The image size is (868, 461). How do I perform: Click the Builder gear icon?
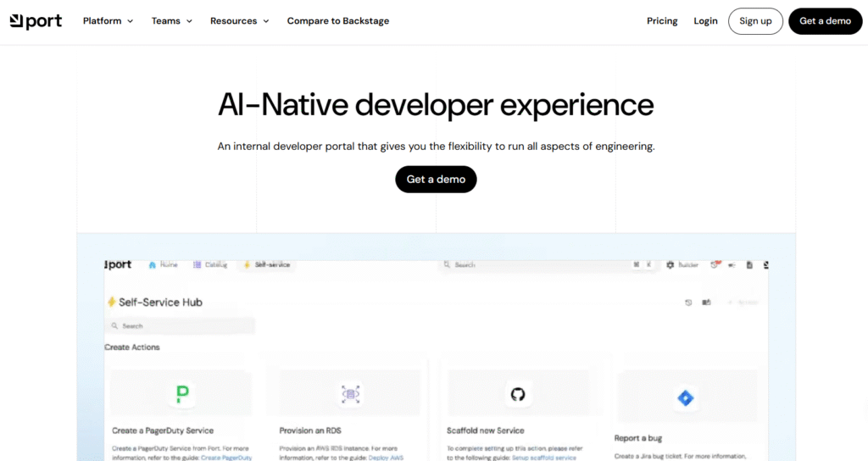pyautogui.click(x=670, y=265)
